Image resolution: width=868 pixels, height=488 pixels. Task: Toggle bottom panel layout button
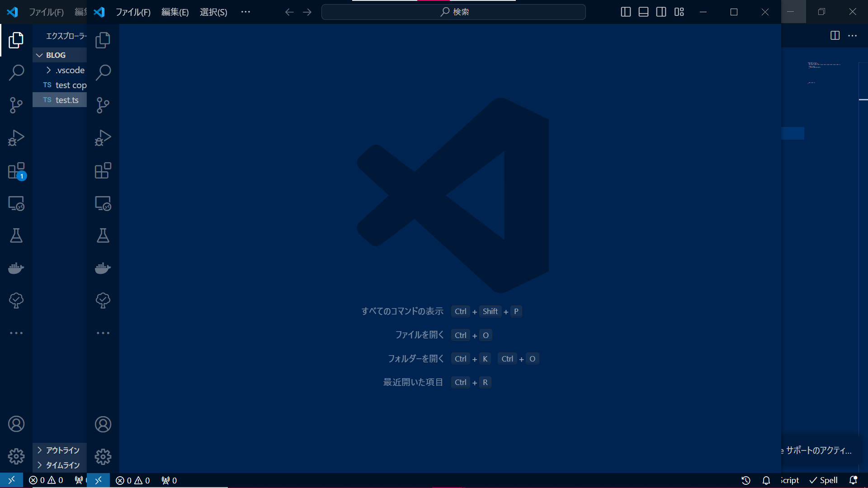[643, 12]
